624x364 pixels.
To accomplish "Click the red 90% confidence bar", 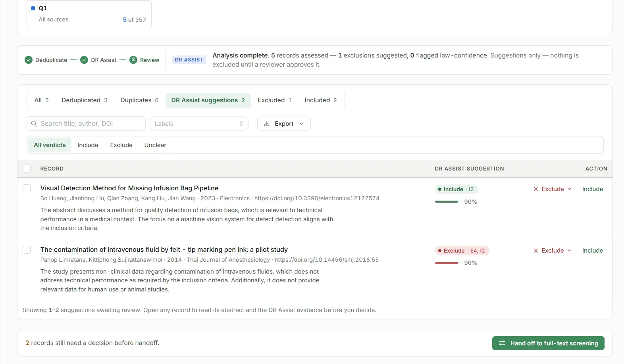I will point(447,263).
